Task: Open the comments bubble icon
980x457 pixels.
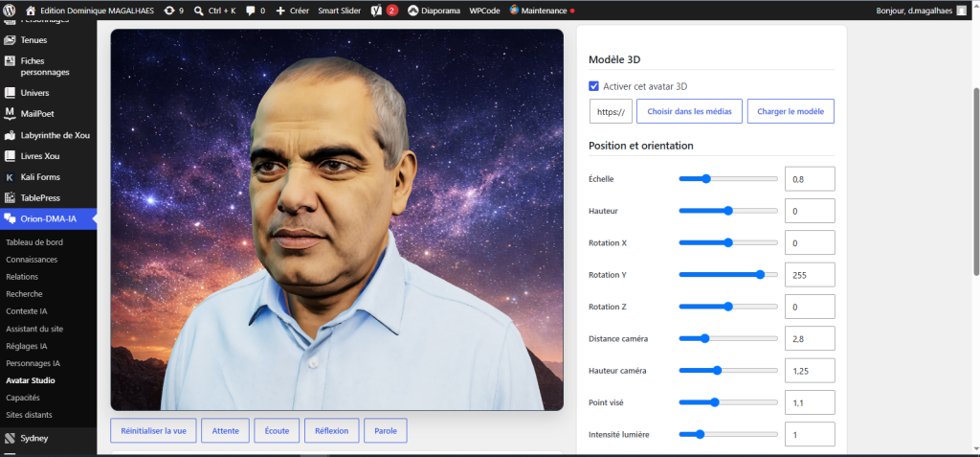Action: 250,11
